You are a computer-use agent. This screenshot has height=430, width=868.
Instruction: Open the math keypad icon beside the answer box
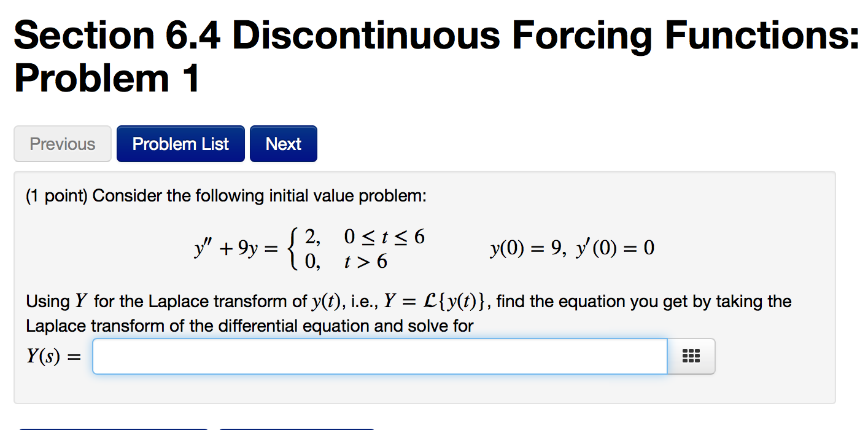[691, 356]
